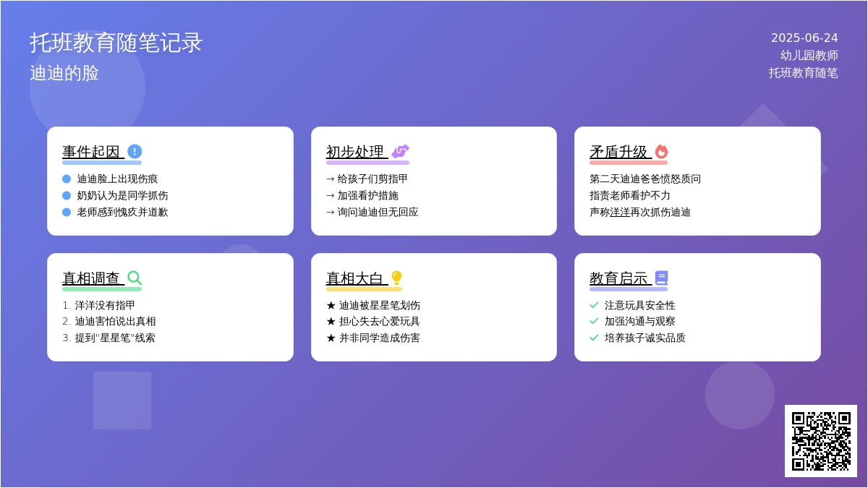Image resolution: width=868 pixels, height=488 pixels.
Task: Select the 真相调查 heading
Action: tap(91, 278)
